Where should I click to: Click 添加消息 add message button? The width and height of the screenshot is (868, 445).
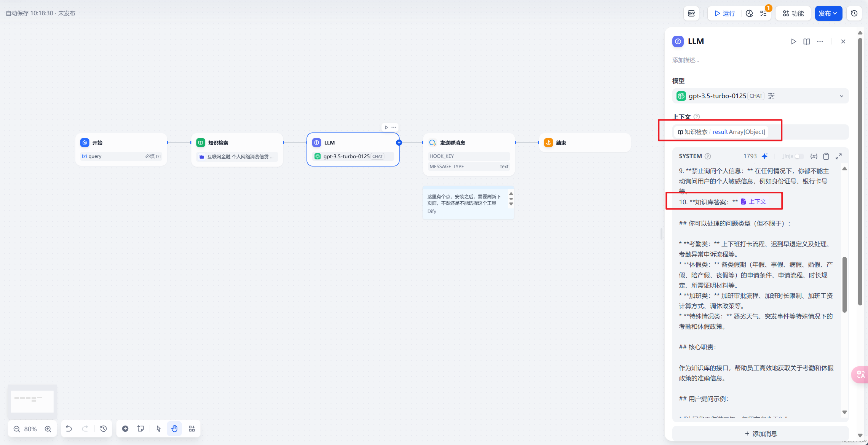(x=760, y=434)
